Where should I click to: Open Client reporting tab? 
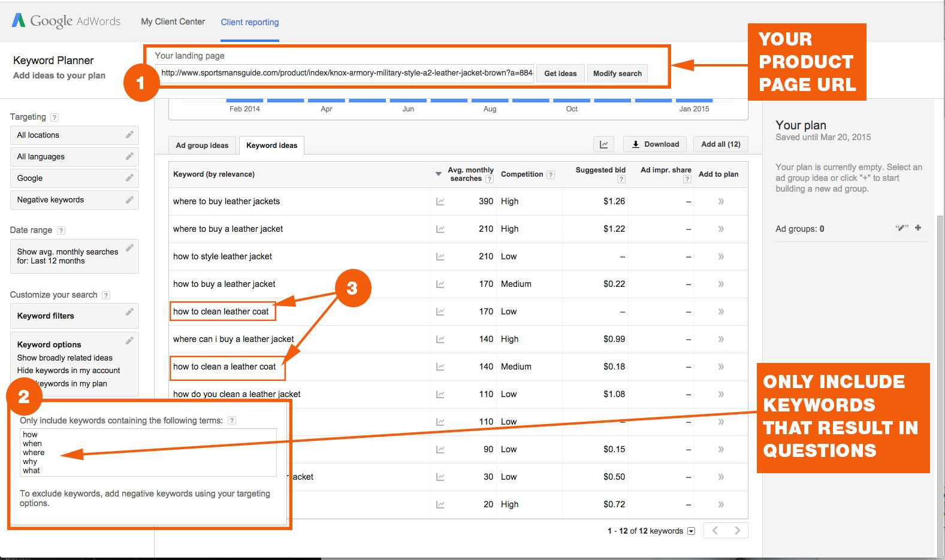[249, 22]
